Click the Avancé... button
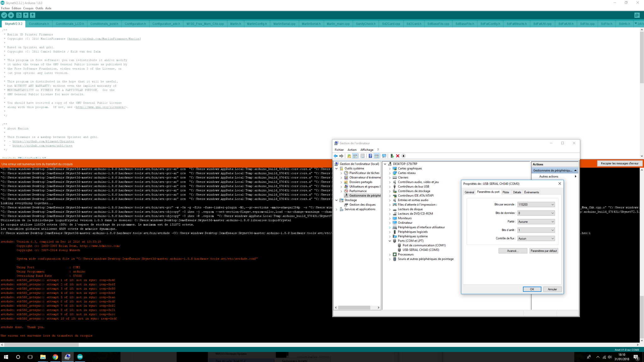 click(x=513, y=251)
